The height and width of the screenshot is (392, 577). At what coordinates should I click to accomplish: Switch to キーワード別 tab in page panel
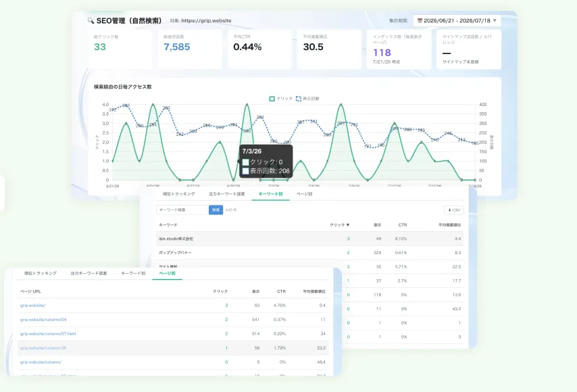coord(133,274)
